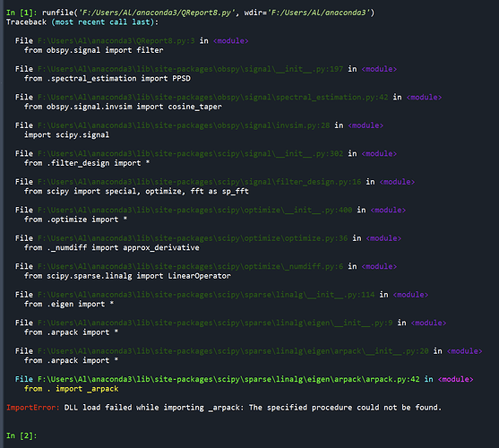Click the red ImportError label
Screen dimensions: 499x448
pyautogui.click(x=33, y=408)
